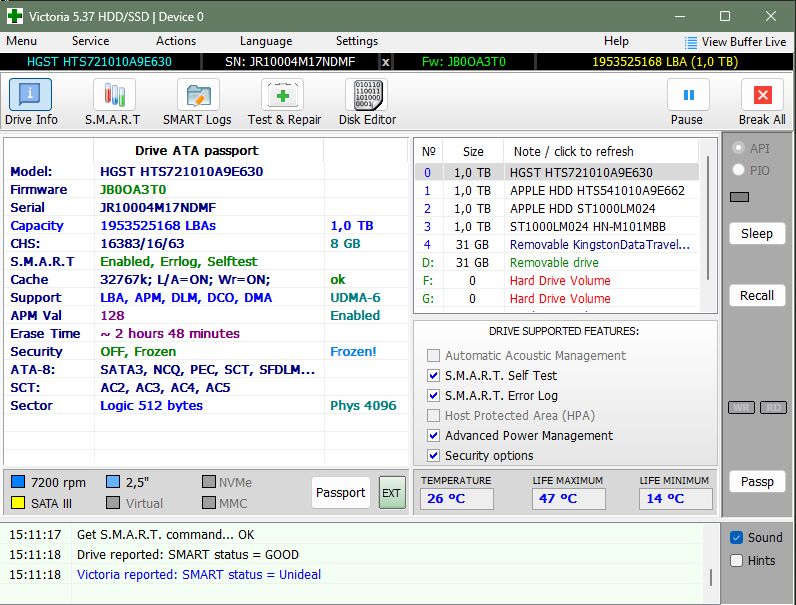Click the WR indicator
796x605 pixels.
(x=741, y=408)
